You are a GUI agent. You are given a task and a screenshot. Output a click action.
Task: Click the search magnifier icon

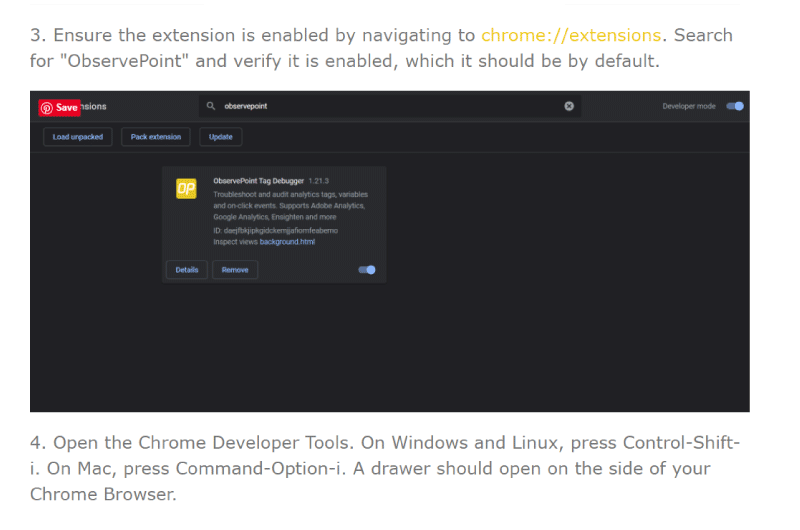(x=210, y=106)
